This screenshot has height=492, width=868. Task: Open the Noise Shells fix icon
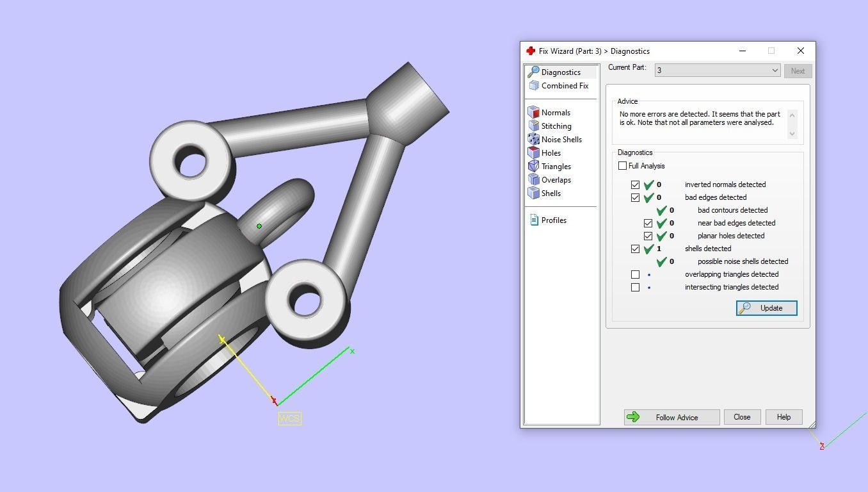tap(533, 140)
